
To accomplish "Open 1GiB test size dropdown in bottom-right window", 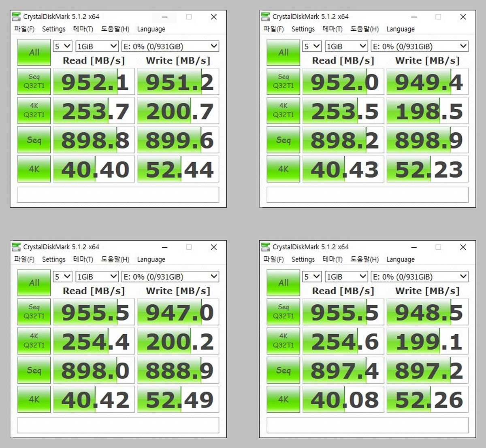I will (x=346, y=276).
